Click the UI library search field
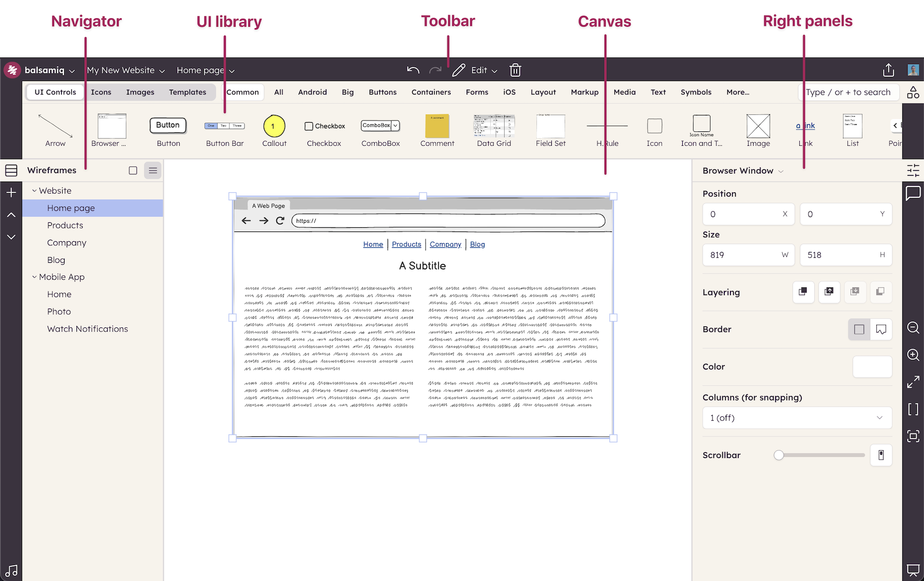Screen dimensions: 924x581 pos(848,92)
